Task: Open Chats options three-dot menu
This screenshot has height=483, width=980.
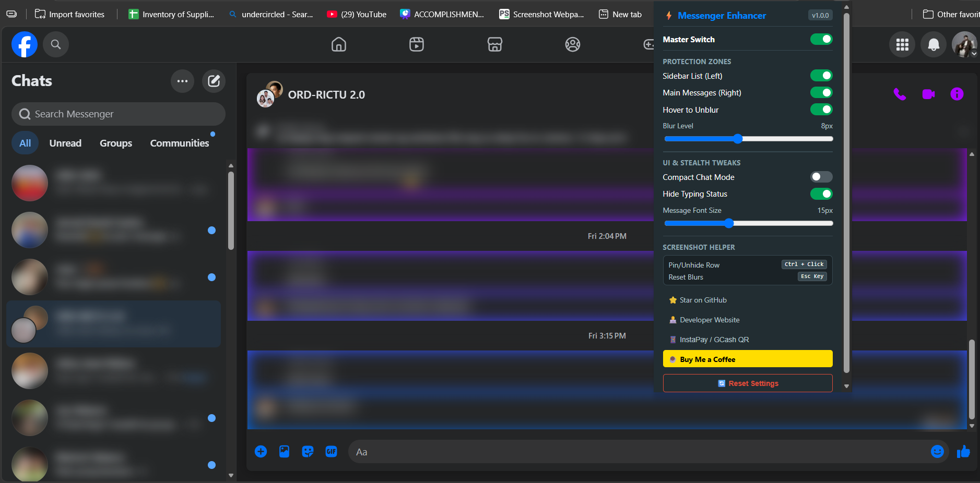Action: [182, 81]
